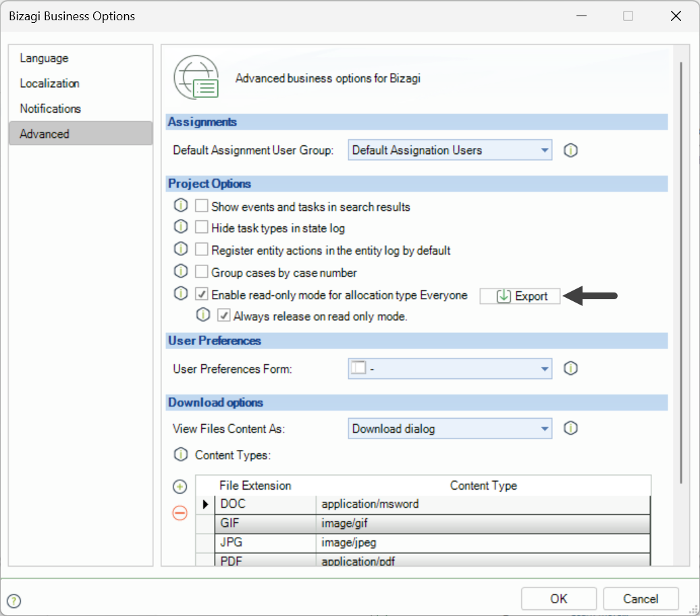Image resolution: width=700 pixels, height=616 pixels.
Task: Click the Content Type column header
Action: 483,486
